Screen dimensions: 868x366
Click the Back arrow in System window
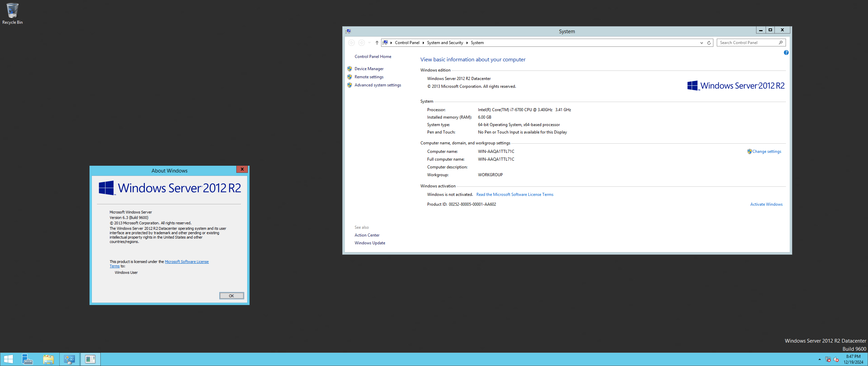352,43
